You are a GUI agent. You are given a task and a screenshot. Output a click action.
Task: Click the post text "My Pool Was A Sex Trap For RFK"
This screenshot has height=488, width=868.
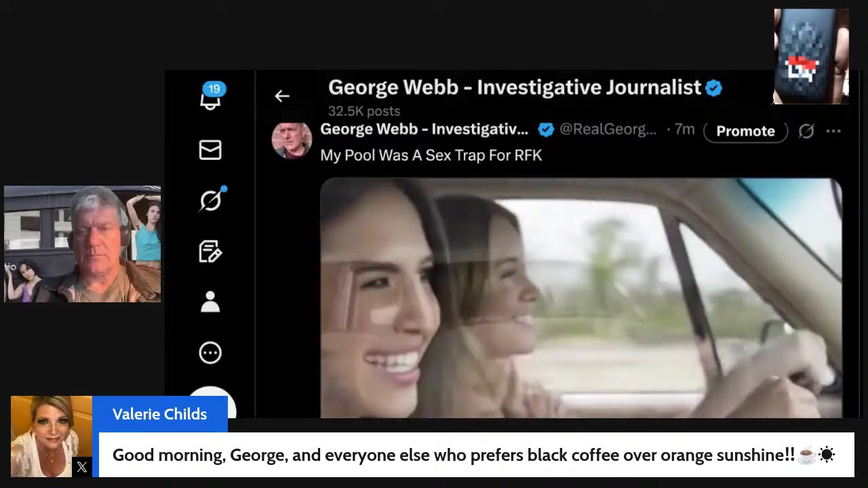coord(431,155)
